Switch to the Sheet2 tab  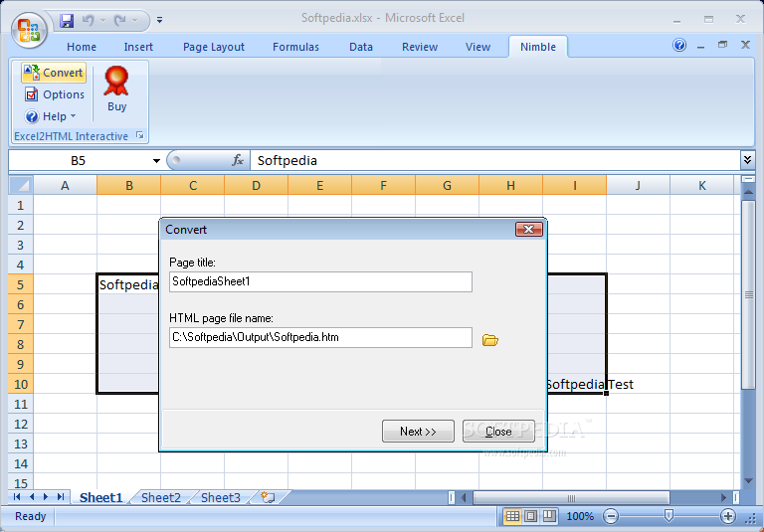(x=161, y=497)
